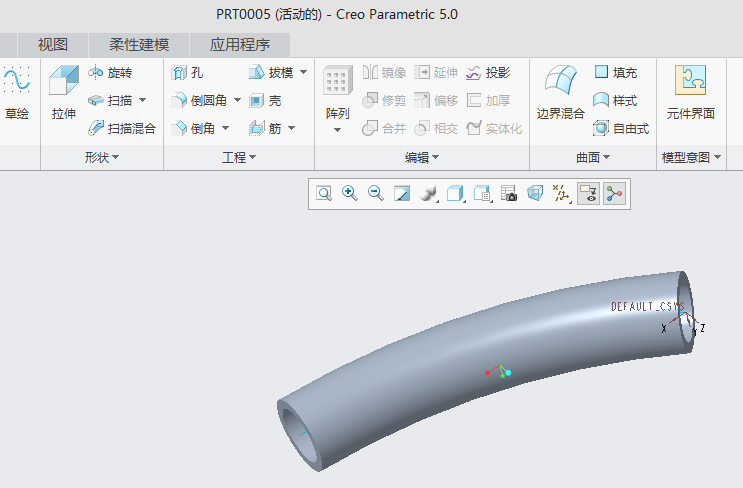Expand the 扫描 dropdown arrow

142,100
